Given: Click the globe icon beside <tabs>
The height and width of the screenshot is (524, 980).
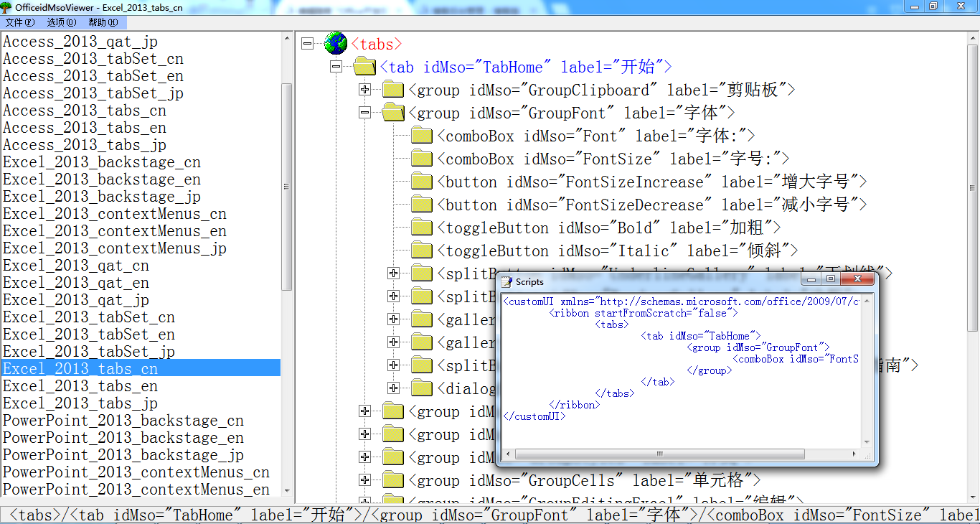Looking at the screenshot, I should [x=336, y=43].
